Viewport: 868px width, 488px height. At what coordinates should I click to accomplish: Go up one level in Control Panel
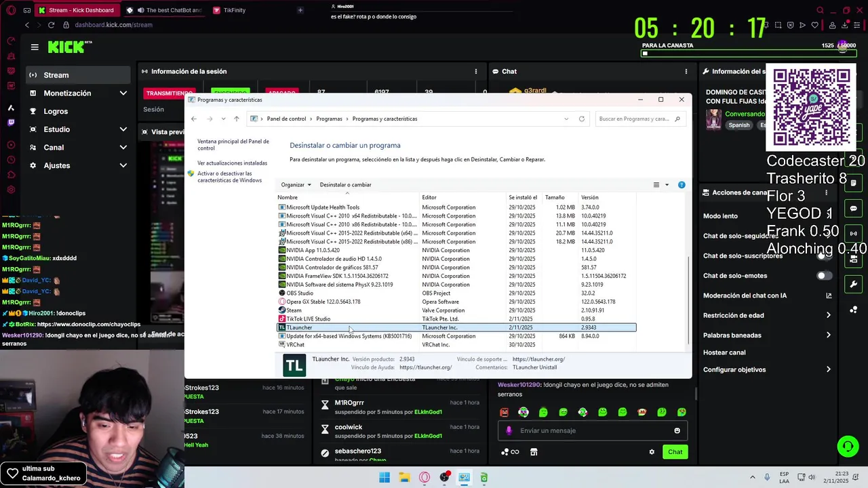pyautogui.click(x=237, y=119)
